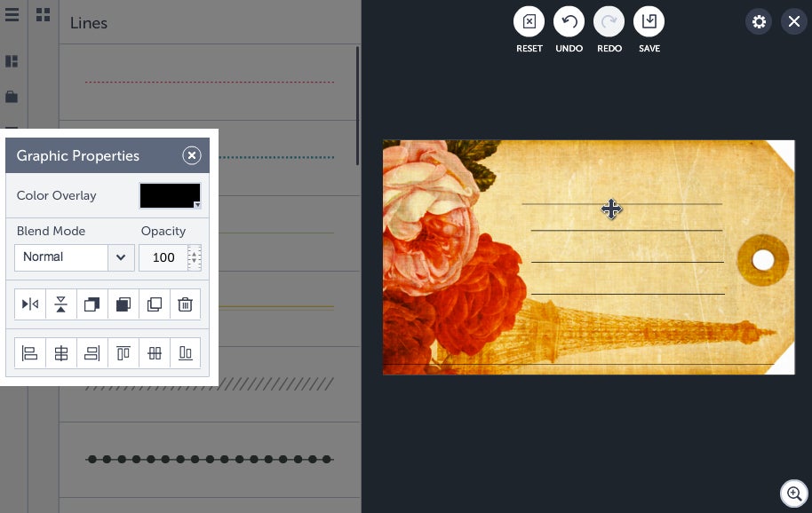Viewport: 812px width, 513px height.
Task: Click the Lines panel scrollbar
Action: click(357, 106)
